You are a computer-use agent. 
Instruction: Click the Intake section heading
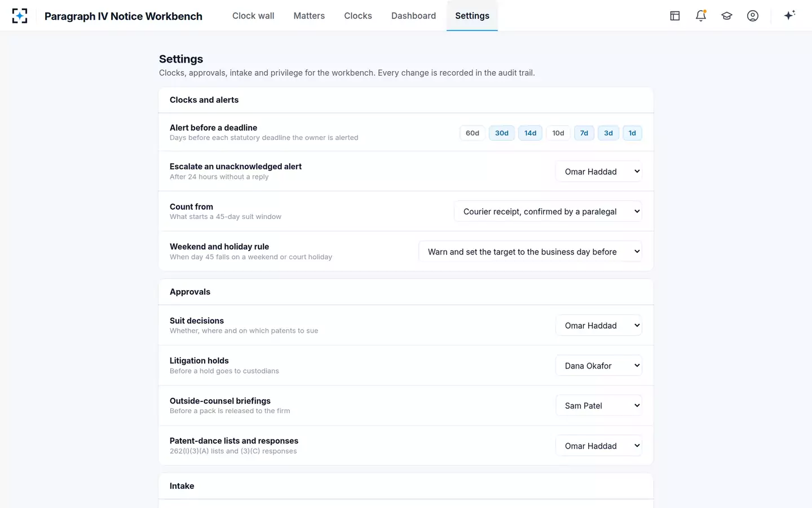182,486
